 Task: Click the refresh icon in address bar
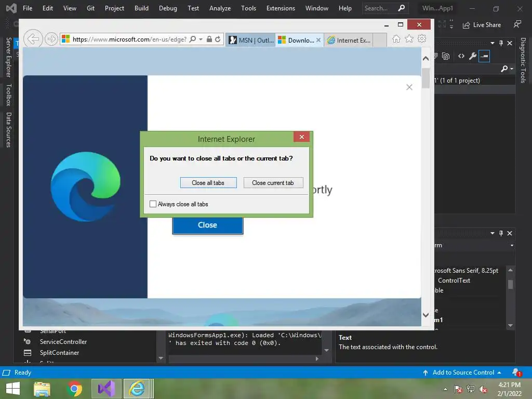click(x=218, y=39)
